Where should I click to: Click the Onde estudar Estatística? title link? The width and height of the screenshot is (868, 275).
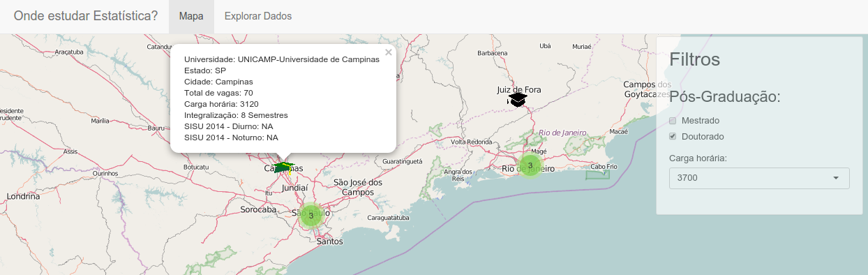click(86, 15)
